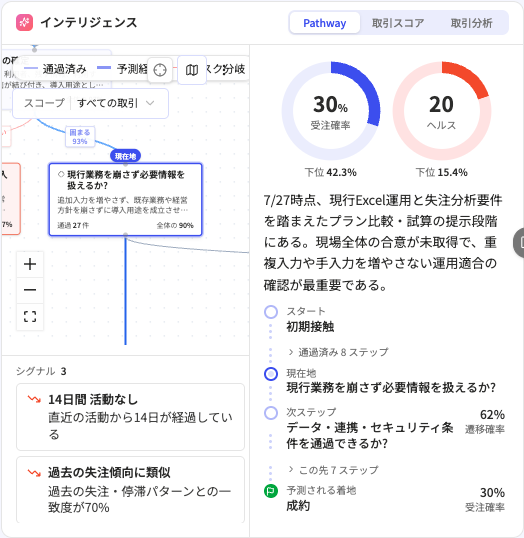Image resolution: width=524 pixels, height=538 pixels.
Task: Select the partially visible red node card at the left edge
Action: click(11, 199)
